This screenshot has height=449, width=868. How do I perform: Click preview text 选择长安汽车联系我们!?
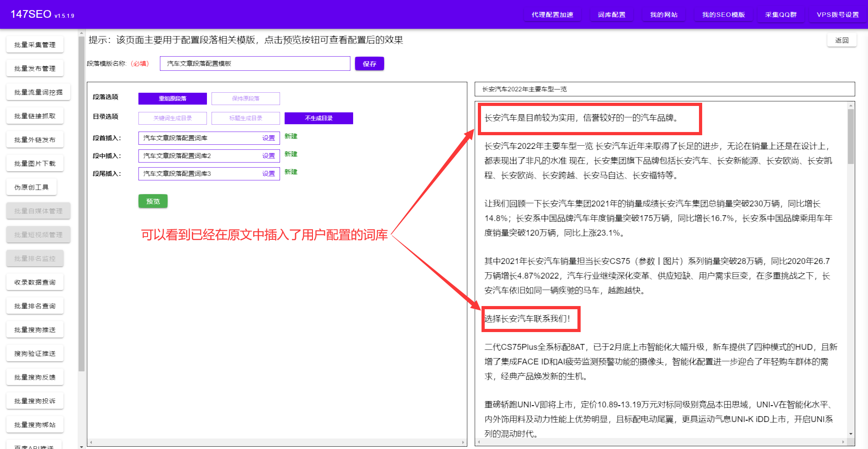tap(527, 318)
